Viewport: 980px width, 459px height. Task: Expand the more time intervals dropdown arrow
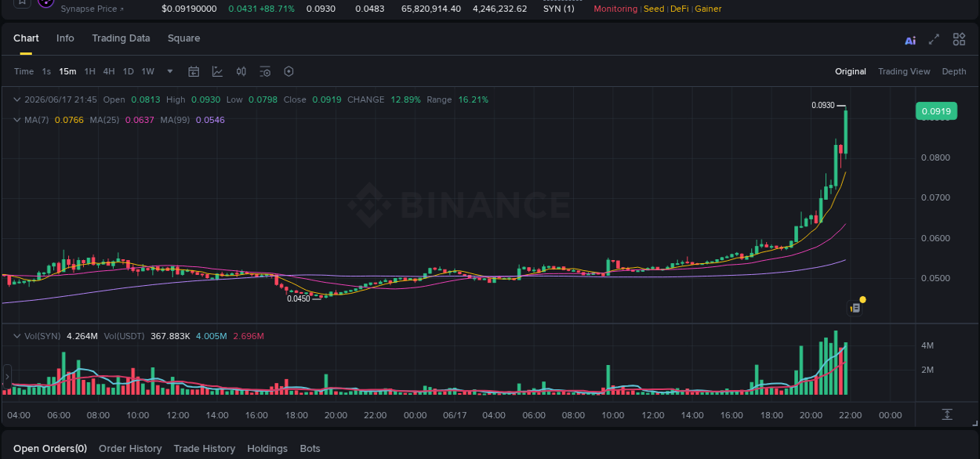(x=170, y=71)
